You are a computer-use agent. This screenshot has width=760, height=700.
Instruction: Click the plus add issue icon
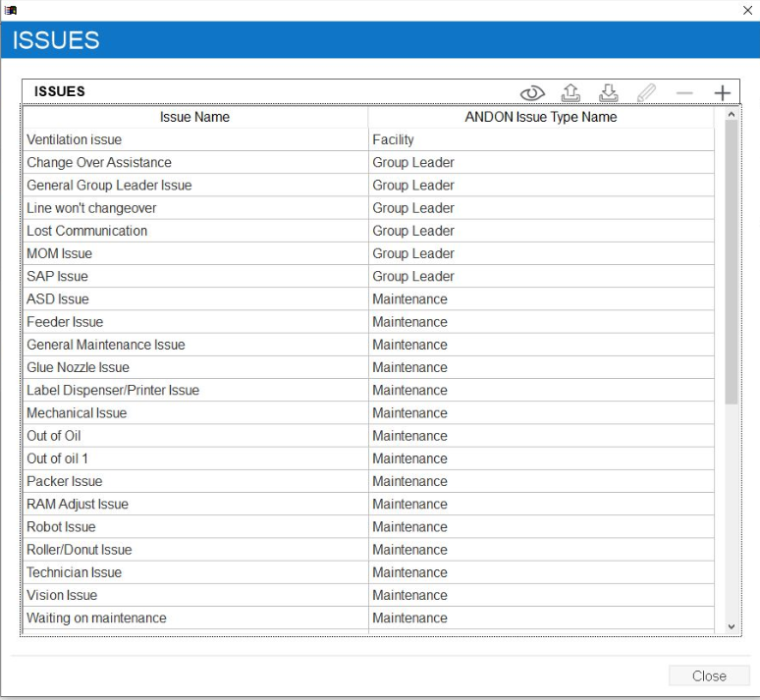[723, 93]
